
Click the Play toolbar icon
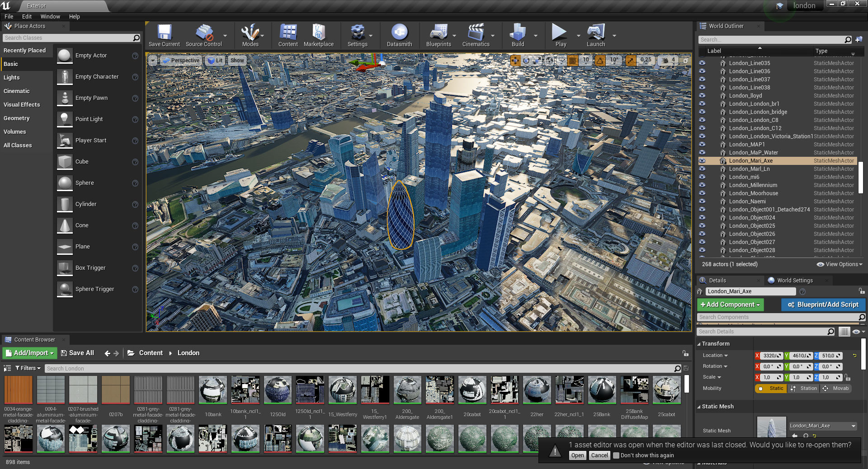pyautogui.click(x=561, y=33)
